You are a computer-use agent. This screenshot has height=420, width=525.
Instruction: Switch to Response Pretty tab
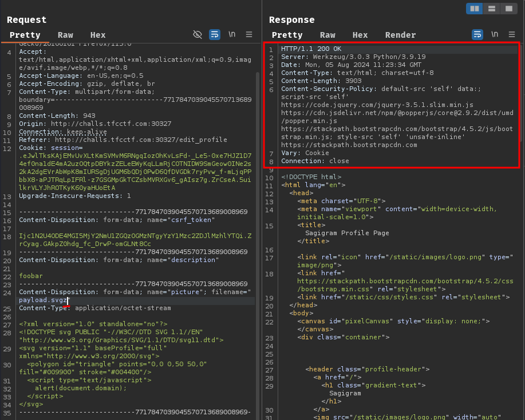(x=287, y=35)
